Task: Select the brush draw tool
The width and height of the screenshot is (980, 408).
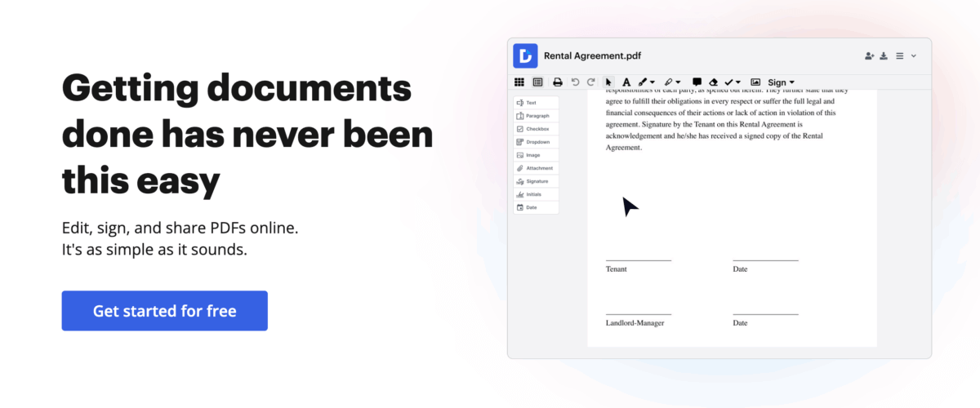Action: 643,82
